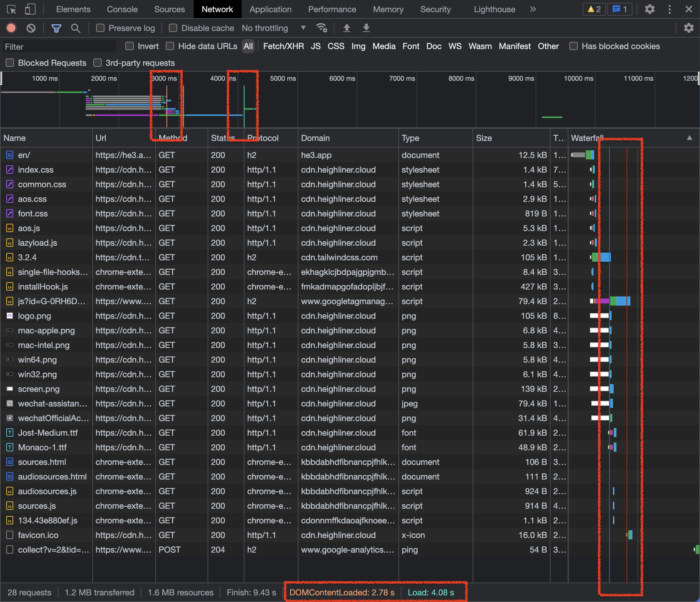
Task: Check the Disable cache checkbox
Action: click(x=173, y=28)
